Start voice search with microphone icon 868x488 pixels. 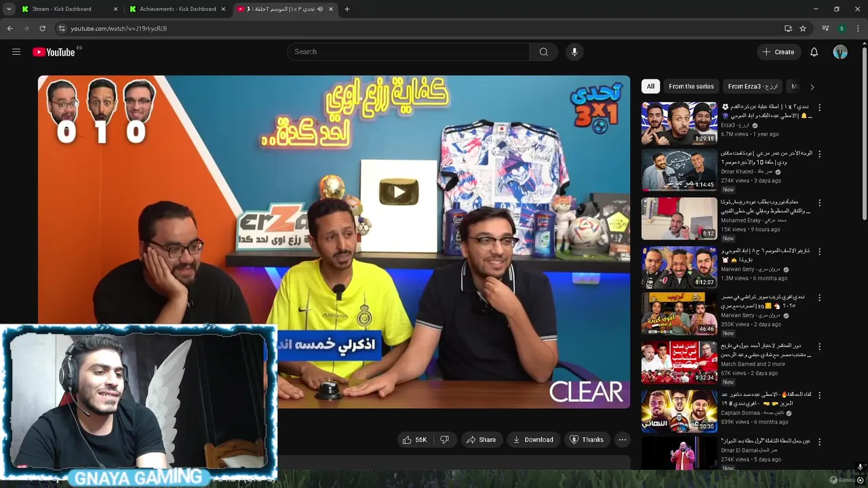point(574,52)
